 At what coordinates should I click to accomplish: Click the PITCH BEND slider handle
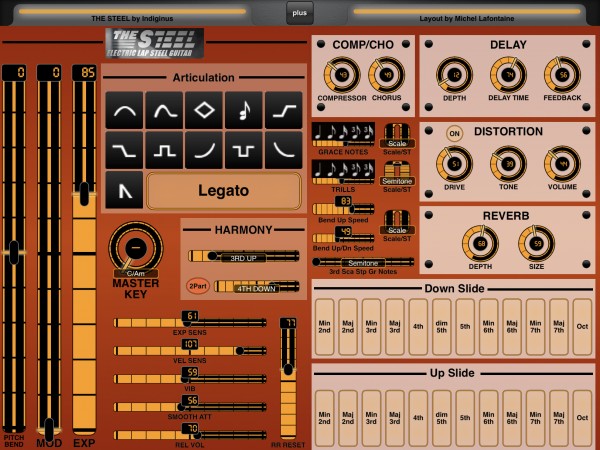[x=14, y=253]
